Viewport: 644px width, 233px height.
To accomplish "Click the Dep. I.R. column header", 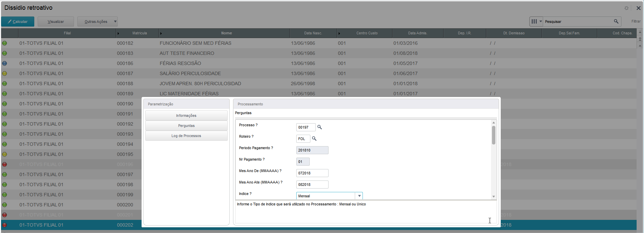I will pos(464,33).
